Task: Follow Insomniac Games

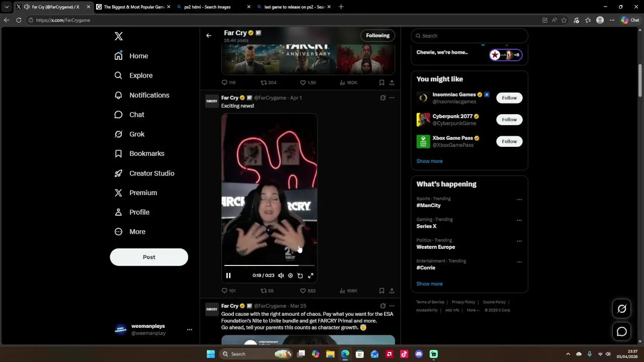Action: 509,98
